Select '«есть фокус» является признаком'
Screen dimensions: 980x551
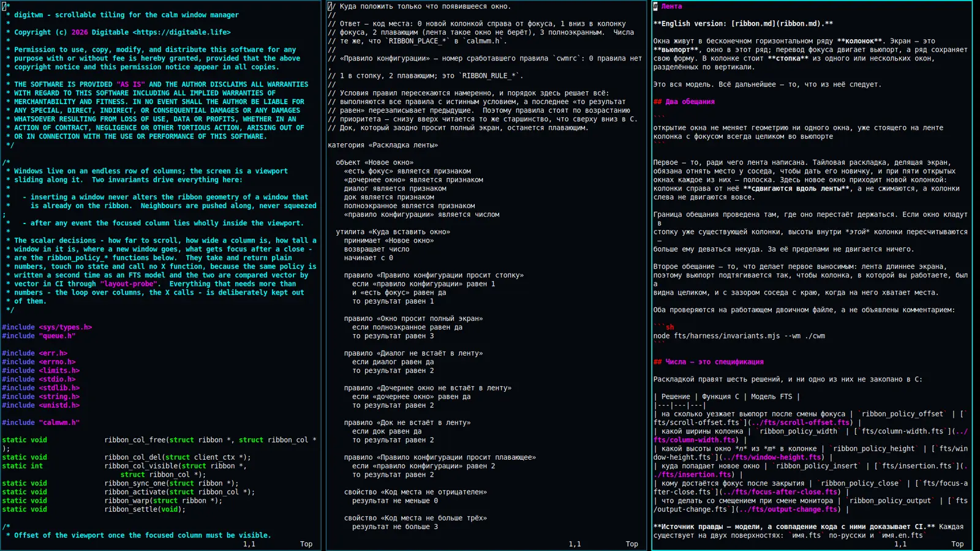click(407, 171)
